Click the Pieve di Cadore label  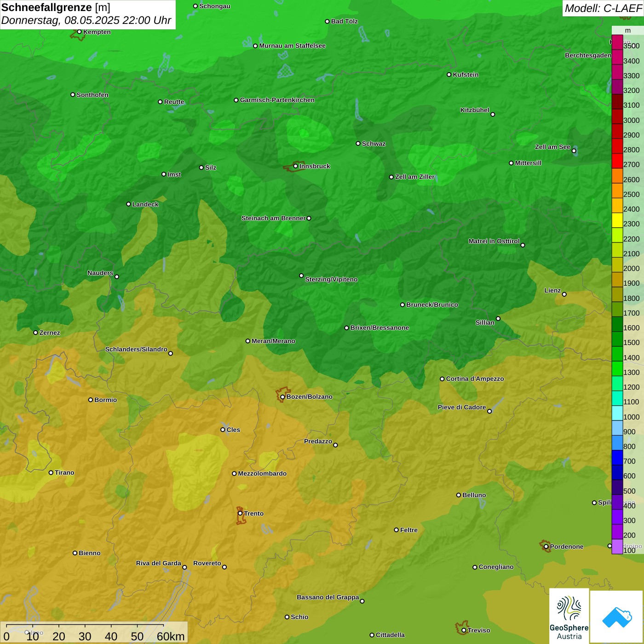coord(462,407)
